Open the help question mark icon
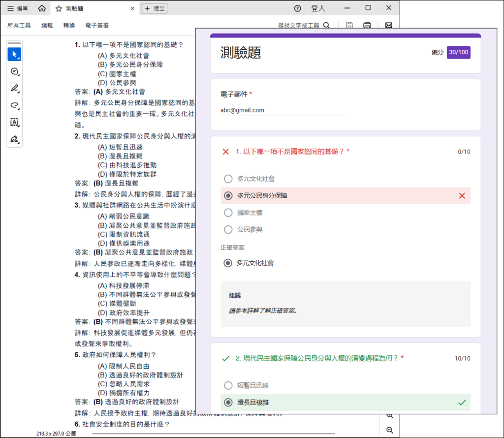 click(x=298, y=8)
